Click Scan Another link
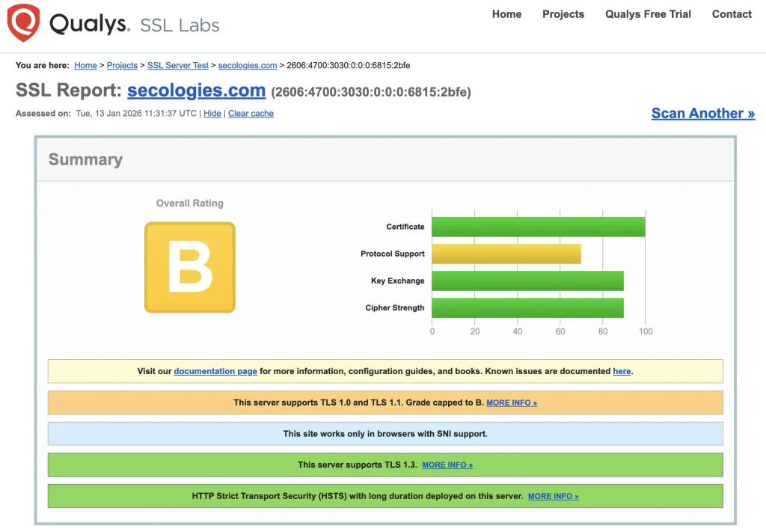 tap(702, 113)
